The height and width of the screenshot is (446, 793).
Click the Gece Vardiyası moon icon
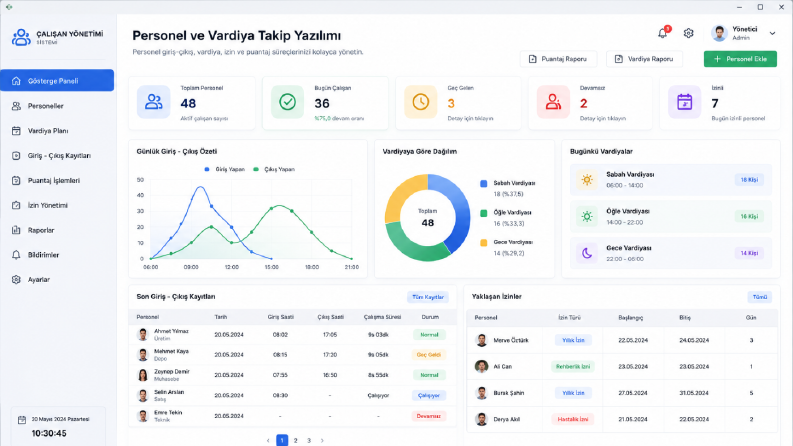(587, 253)
